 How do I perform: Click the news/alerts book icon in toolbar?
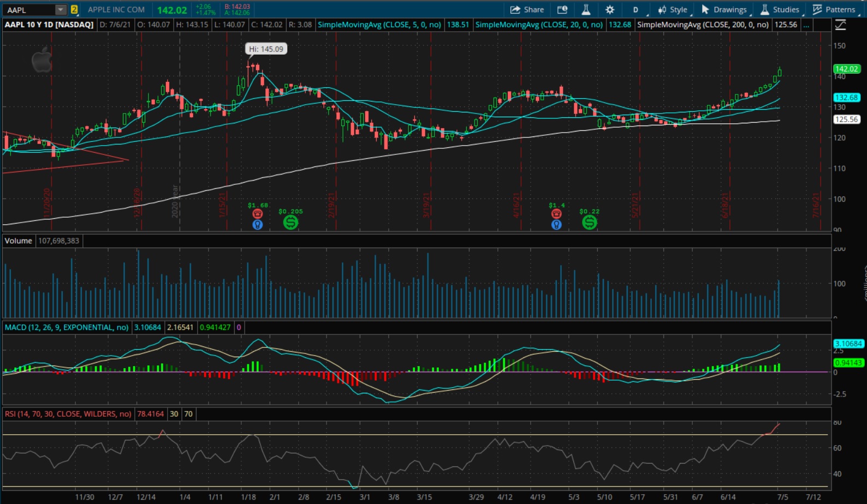pyautogui.click(x=562, y=10)
